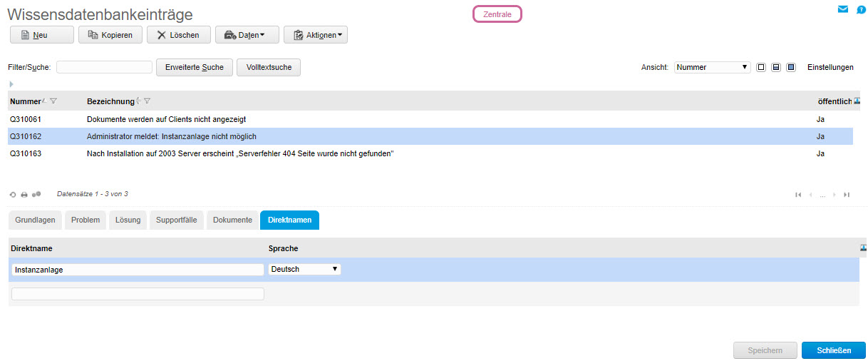This screenshot has height=361, width=868.
Task: Switch to the Lösung tab
Action: click(x=128, y=220)
